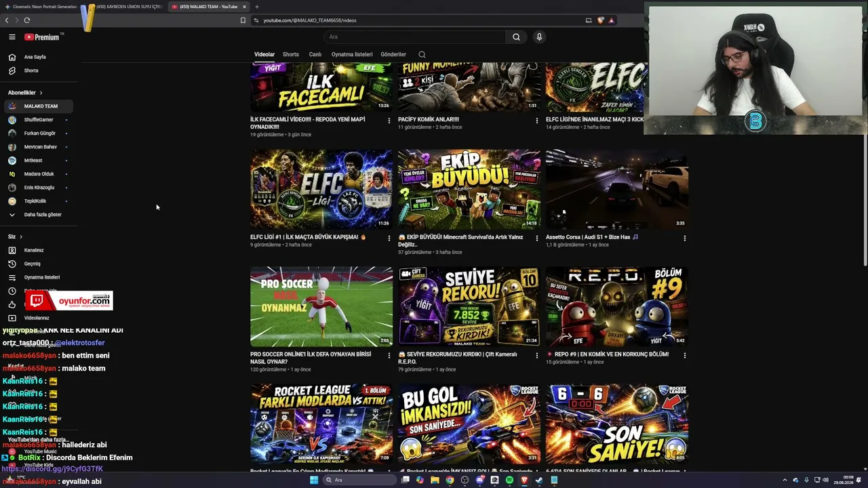Open MALAKO TEAM subscription in sidebar

point(38,106)
